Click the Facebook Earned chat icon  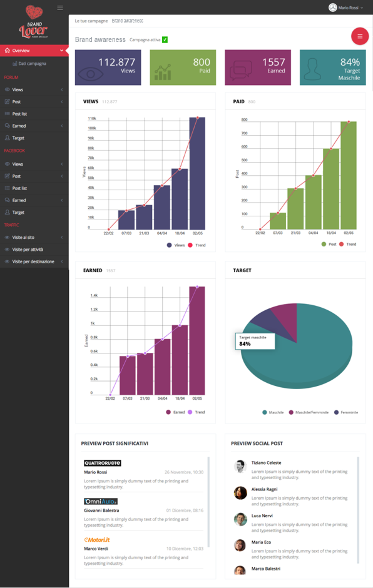tap(7, 200)
